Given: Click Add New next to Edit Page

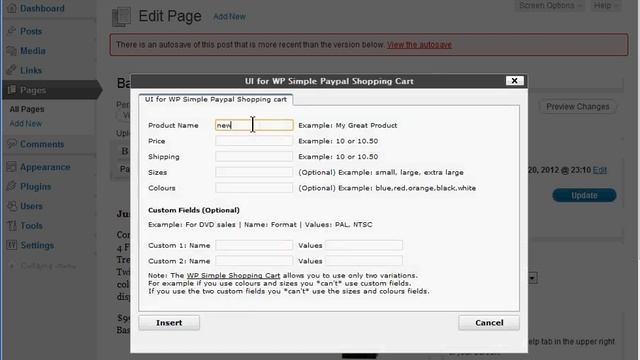Looking at the screenshot, I should point(229,17).
